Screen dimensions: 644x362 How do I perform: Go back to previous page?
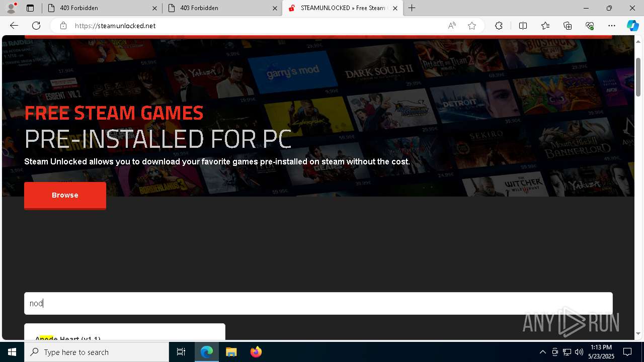(14, 26)
